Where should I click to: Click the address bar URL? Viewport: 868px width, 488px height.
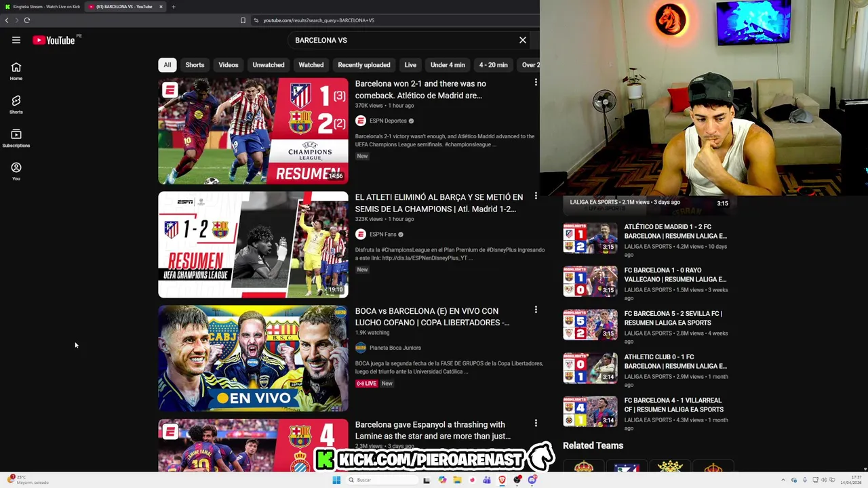(x=319, y=20)
